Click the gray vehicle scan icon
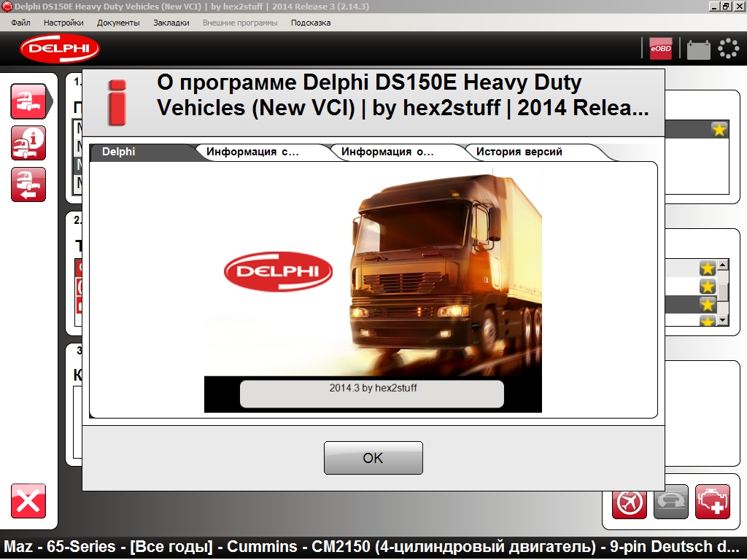This screenshot has width=747, height=560. point(671,502)
